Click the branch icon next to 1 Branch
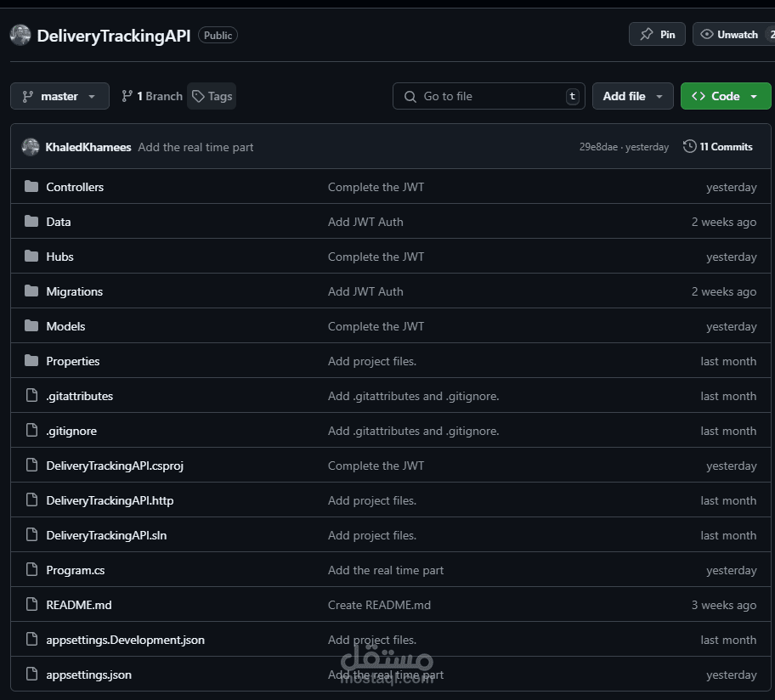775x700 pixels. click(x=127, y=96)
